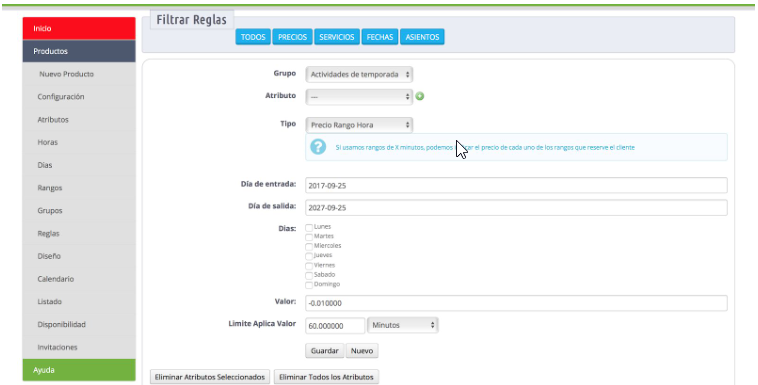The image size is (758, 385).
Task: Open the Tipo dropdown showing Precio Rango Hora
Action: [x=359, y=125]
